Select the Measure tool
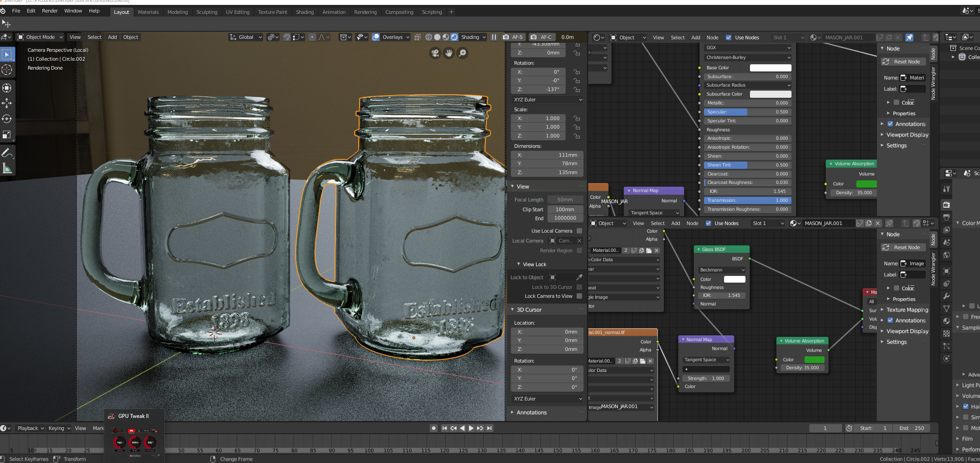Screen dimensions: 980x463 [x=7, y=168]
